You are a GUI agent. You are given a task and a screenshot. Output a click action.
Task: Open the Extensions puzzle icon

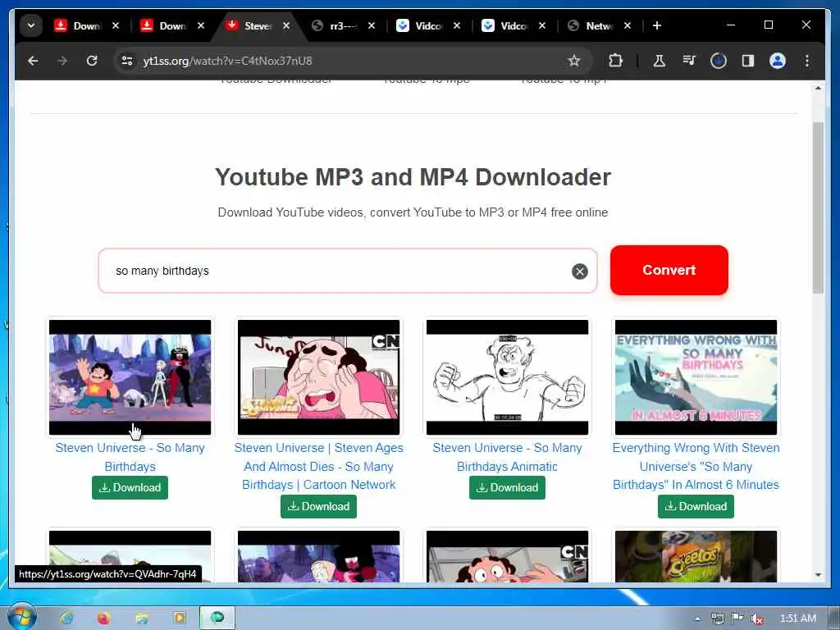615,61
